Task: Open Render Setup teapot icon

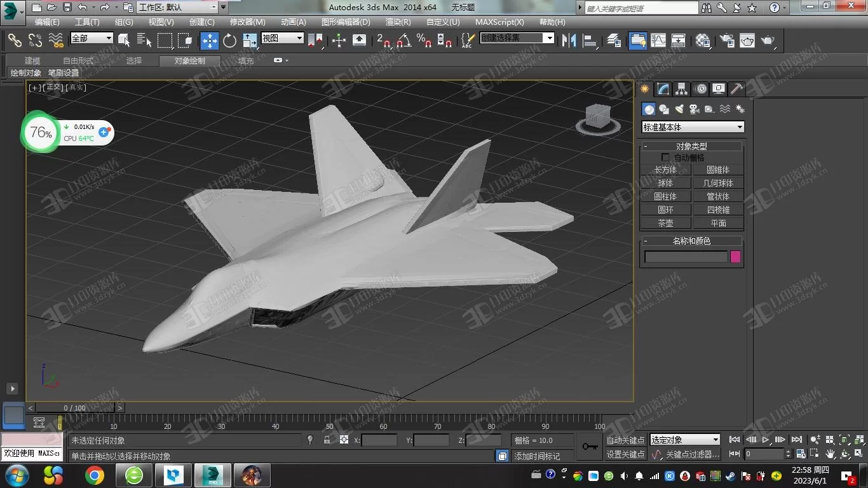Action: [726, 41]
